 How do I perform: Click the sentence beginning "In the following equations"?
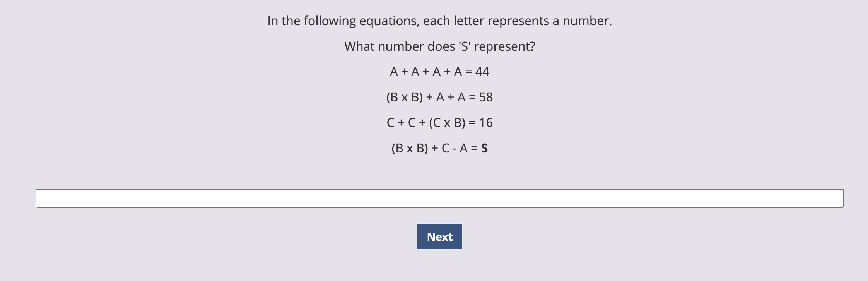[x=440, y=21]
